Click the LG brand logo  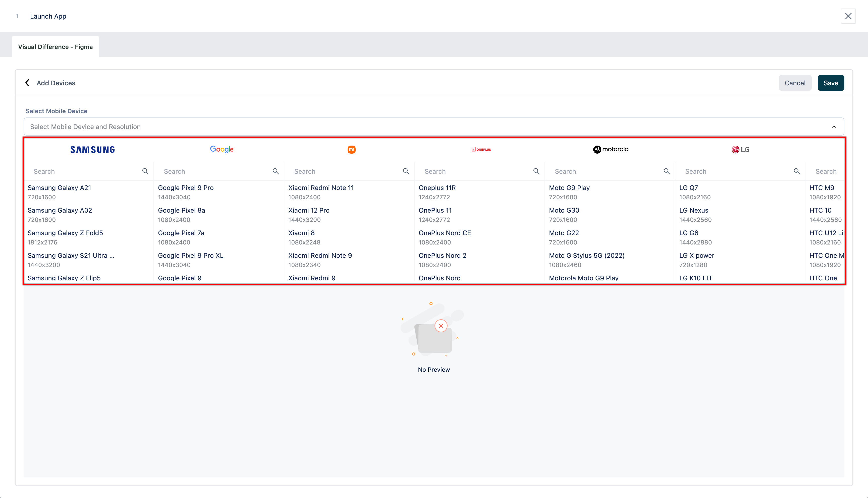[740, 149]
